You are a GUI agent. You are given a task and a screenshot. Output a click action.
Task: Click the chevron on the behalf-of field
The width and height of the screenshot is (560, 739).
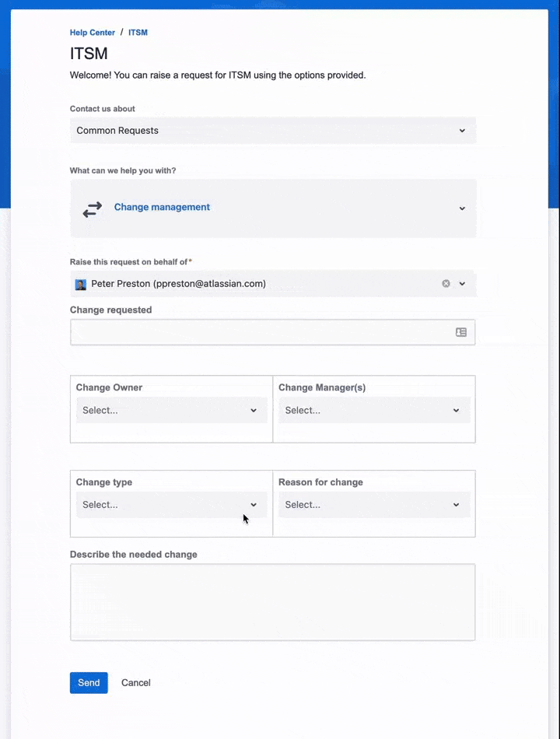click(464, 283)
